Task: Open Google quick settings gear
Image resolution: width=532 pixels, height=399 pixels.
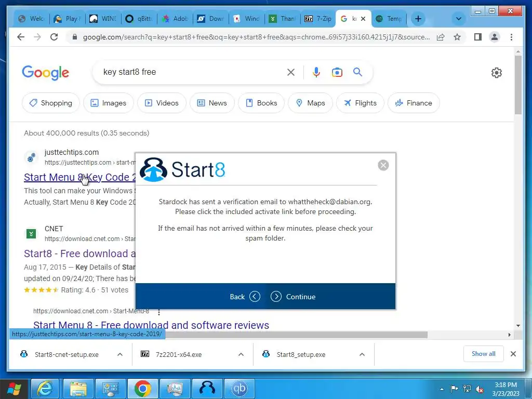Action: (496, 73)
